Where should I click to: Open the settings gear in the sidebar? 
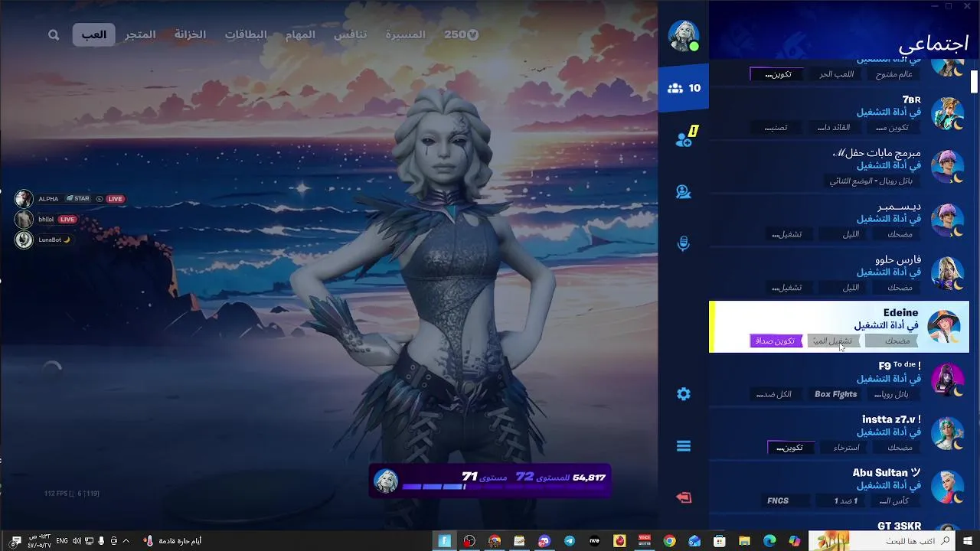pos(684,394)
